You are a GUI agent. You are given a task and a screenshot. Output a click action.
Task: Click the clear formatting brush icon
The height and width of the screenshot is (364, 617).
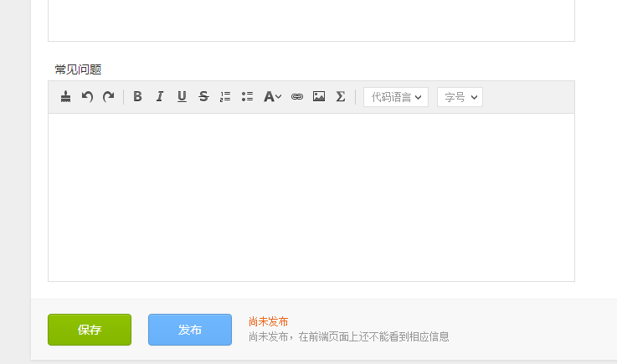tap(65, 96)
